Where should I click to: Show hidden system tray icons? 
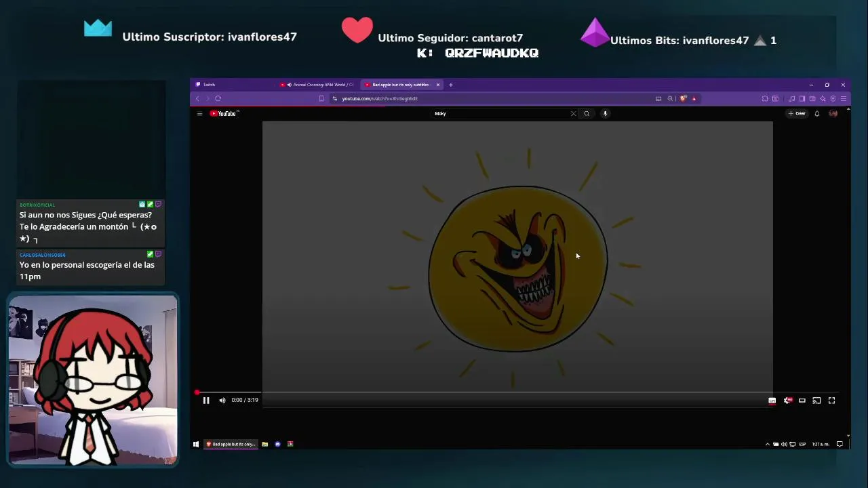click(768, 445)
